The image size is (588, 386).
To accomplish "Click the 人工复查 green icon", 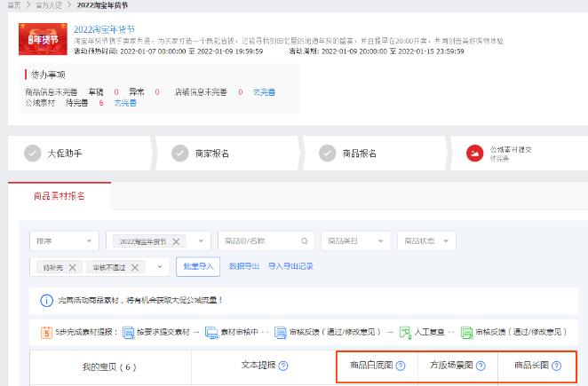I will point(405,333).
